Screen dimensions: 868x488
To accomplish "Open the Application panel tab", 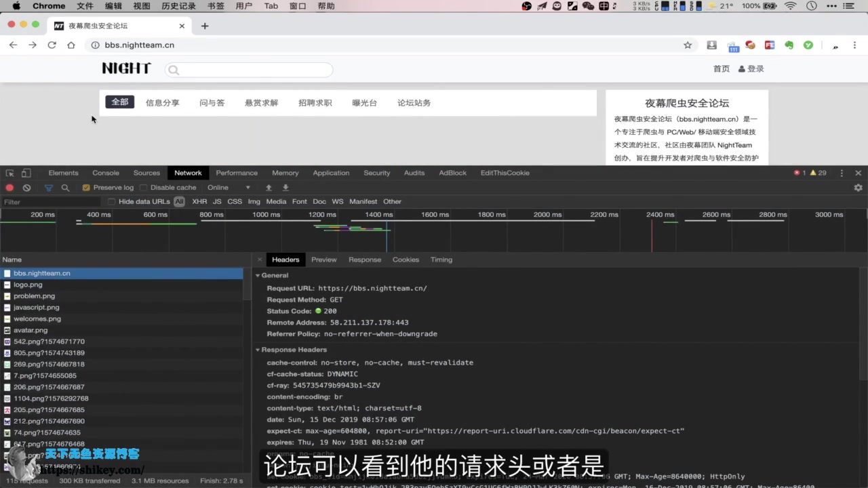I will (331, 173).
